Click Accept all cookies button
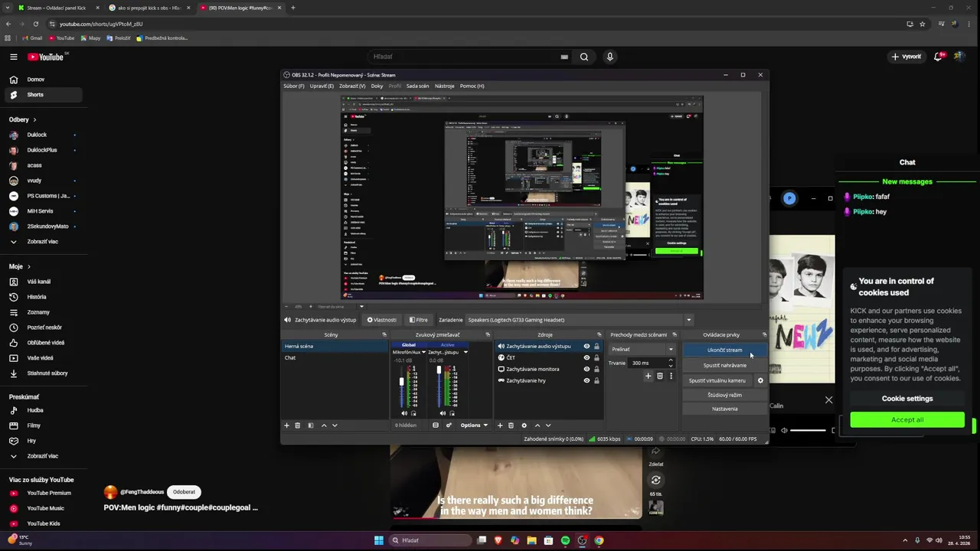This screenshot has width=980, height=551. click(x=907, y=419)
